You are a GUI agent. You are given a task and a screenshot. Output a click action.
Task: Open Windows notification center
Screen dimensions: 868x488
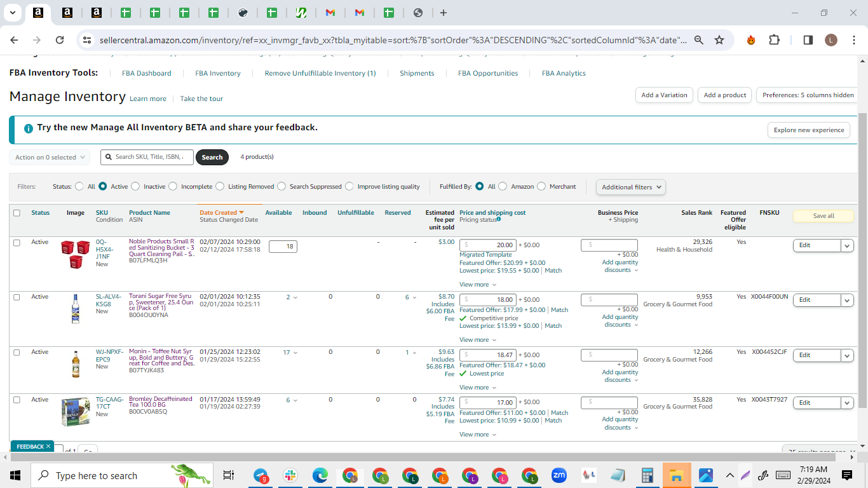click(847, 475)
